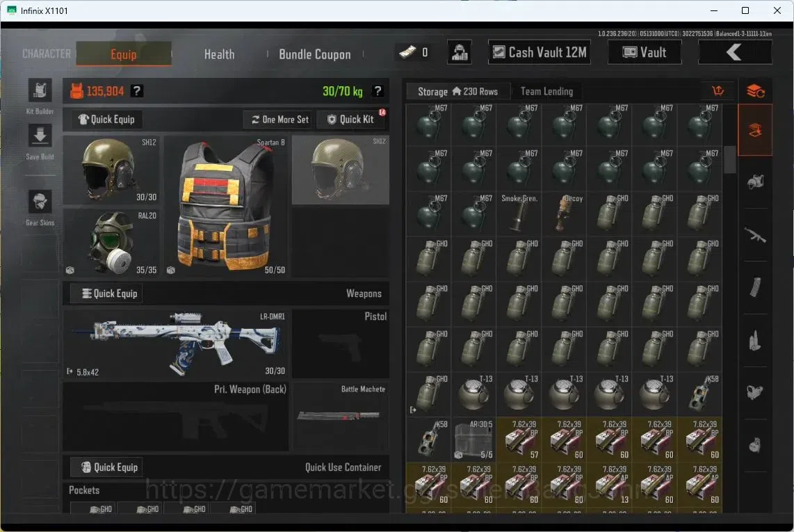Image resolution: width=794 pixels, height=532 pixels.
Task: Click the Pockets label
Action: 84,490
